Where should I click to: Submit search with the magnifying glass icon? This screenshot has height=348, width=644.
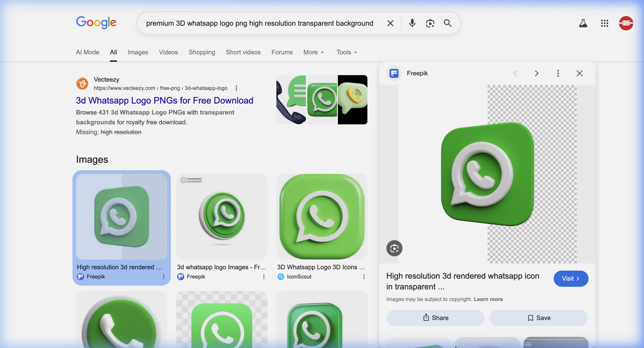[x=447, y=23]
